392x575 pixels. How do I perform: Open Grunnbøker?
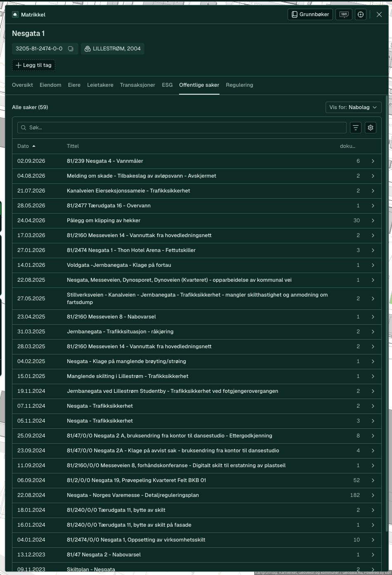(x=310, y=14)
